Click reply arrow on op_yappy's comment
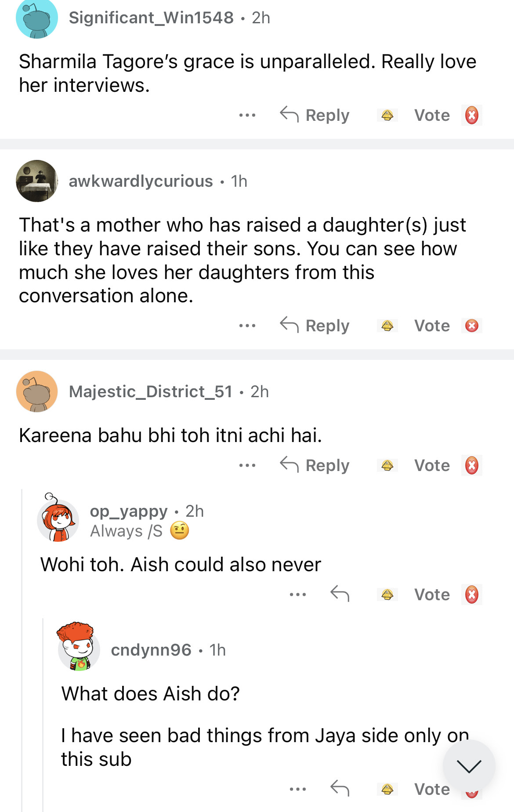Viewport: 514px width, 812px height. click(x=340, y=594)
